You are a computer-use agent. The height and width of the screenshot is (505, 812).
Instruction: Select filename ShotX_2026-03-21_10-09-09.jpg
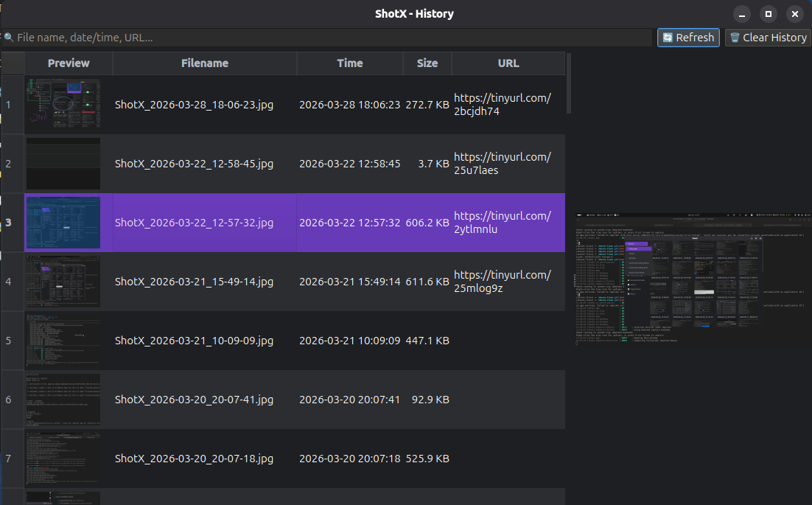pyautogui.click(x=195, y=341)
